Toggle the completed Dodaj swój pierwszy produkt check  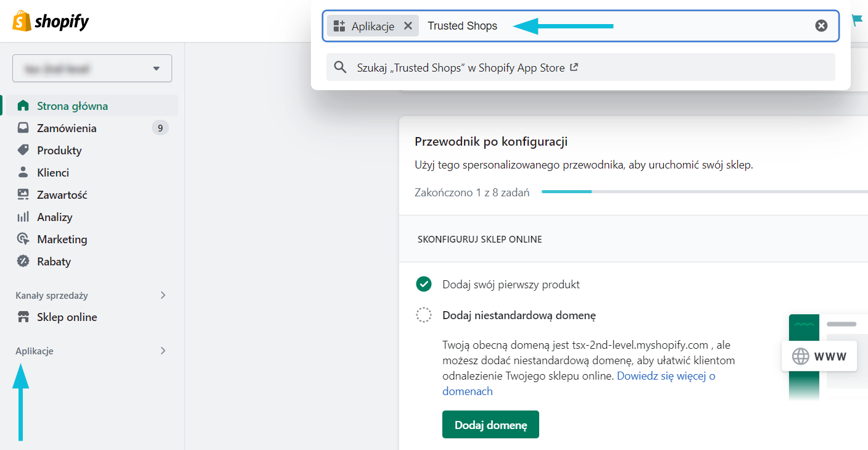tap(423, 284)
